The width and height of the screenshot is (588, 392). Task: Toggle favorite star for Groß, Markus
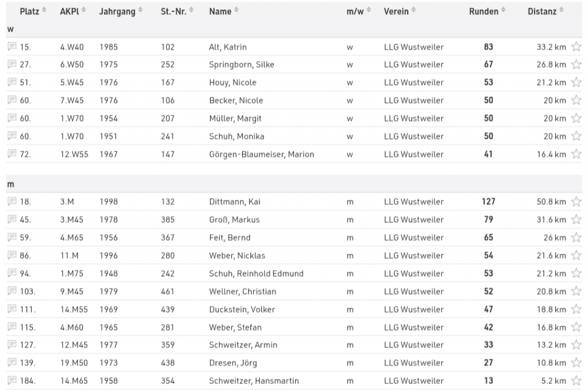click(x=576, y=220)
